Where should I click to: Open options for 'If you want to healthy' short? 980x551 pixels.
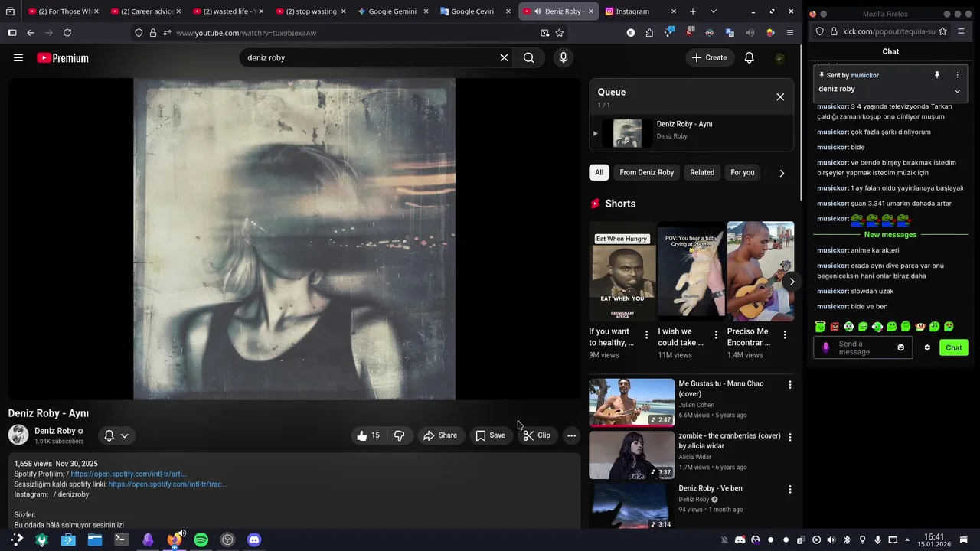coord(646,335)
